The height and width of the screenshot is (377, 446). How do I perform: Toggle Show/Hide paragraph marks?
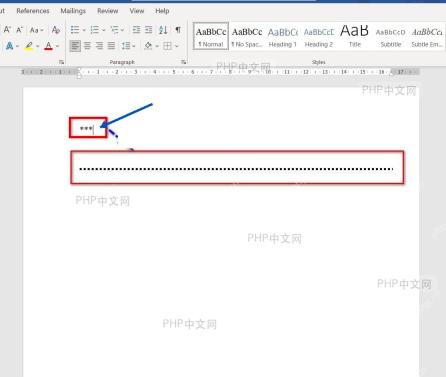(178, 30)
